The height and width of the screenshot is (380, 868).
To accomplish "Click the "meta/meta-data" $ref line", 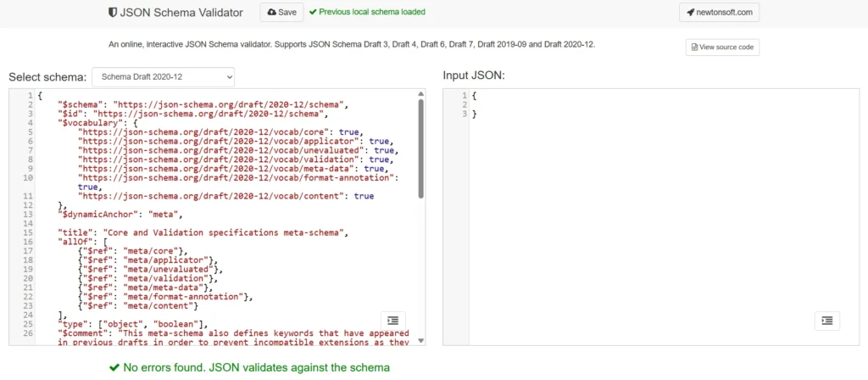I will click(x=146, y=288).
